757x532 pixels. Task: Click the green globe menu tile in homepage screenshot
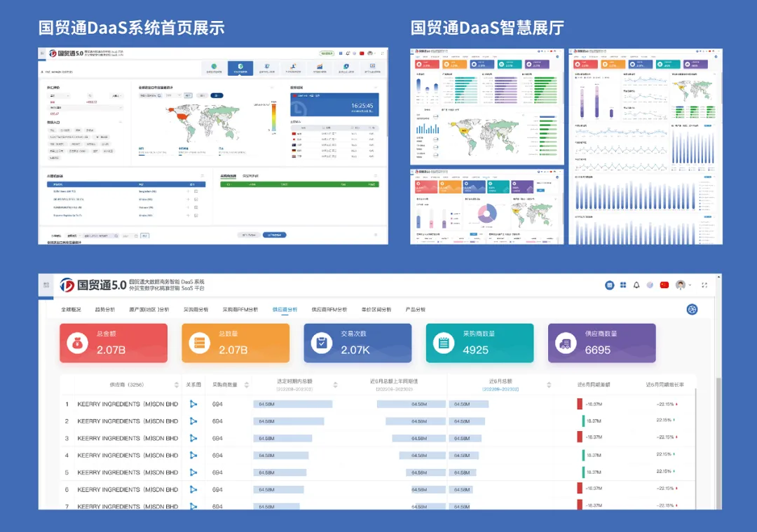coord(214,68)
